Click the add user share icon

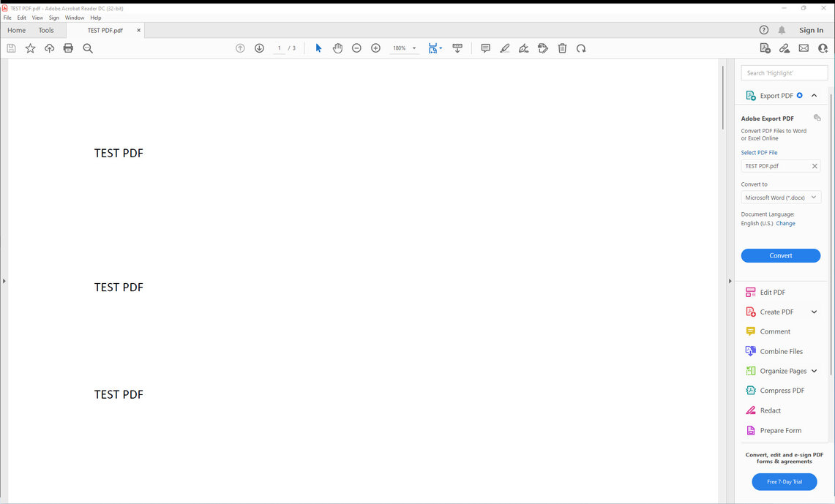pyautogui.click(x=823, y=48)
